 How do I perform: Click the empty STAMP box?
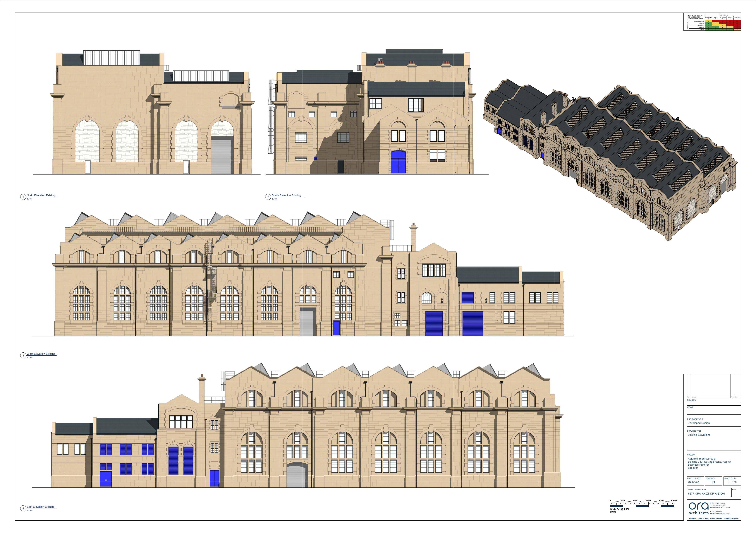(x=714, y=410)
